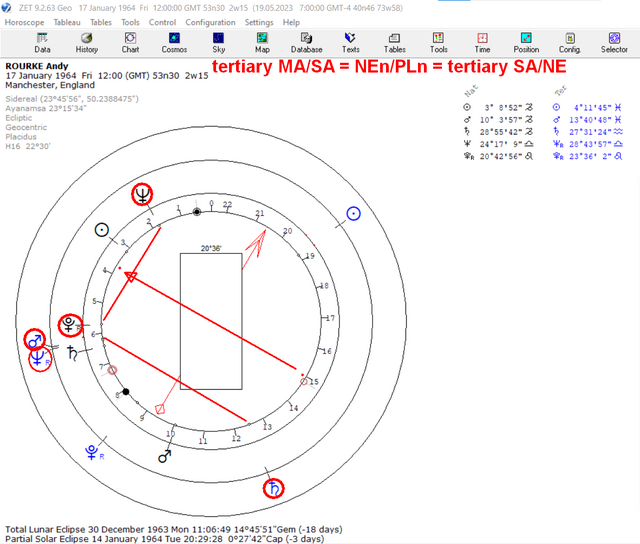
Task: Click the Placidus house system text
Action: pos(21,137)
